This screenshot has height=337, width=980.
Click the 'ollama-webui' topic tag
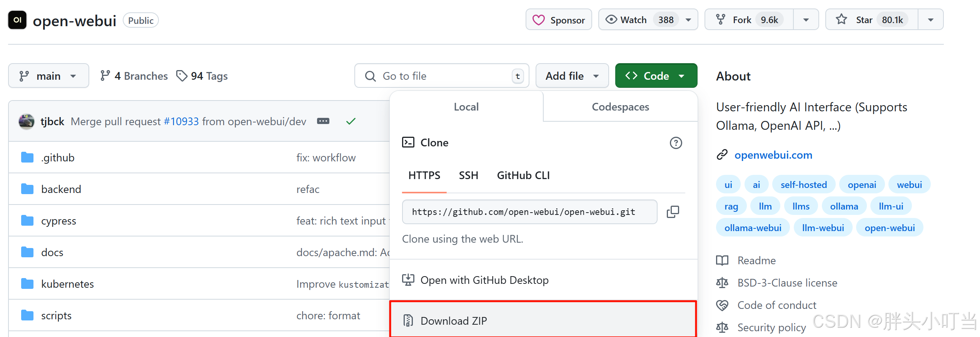pyautogui.click(x=753, y=228)
